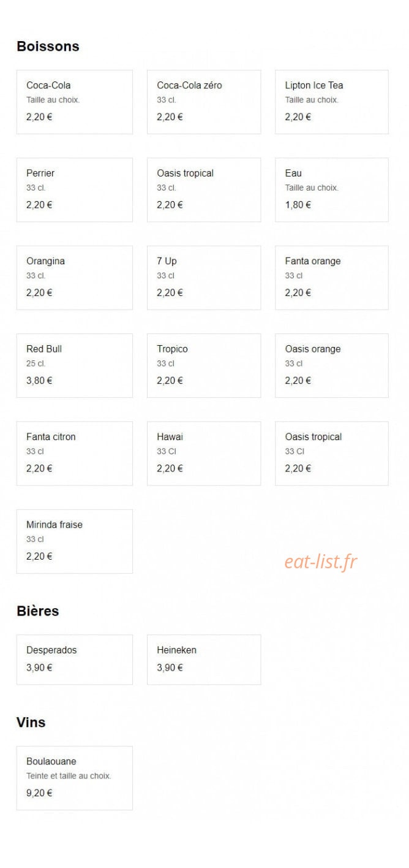Open the Boulaouane wine item

tap(74, 778)
